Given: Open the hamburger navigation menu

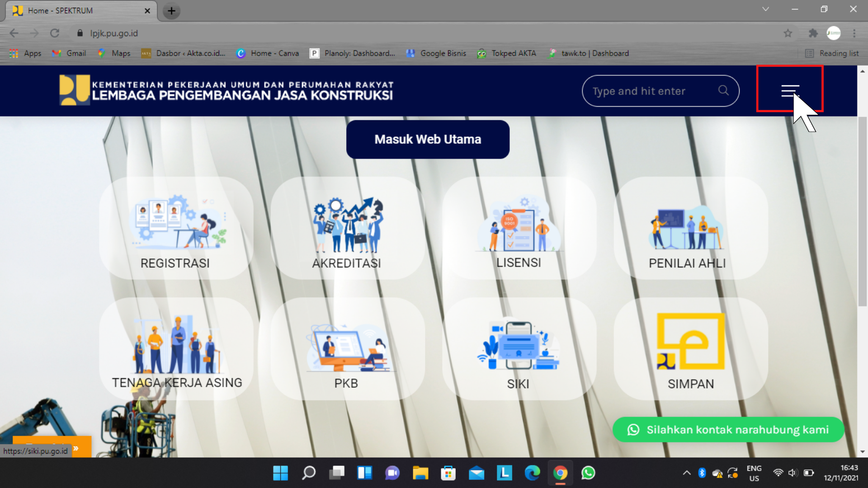Looking at the screenshot, I should pos(789,90).
